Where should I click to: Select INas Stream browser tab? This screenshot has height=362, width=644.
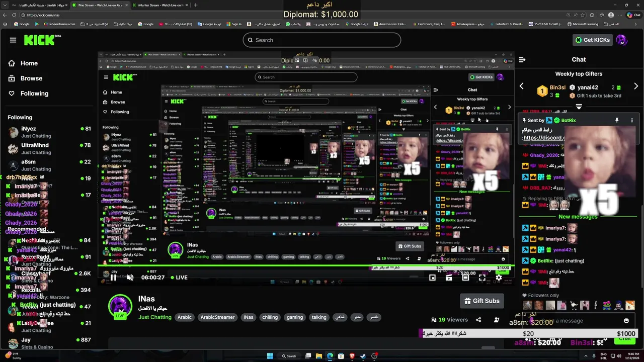[101, 5]
